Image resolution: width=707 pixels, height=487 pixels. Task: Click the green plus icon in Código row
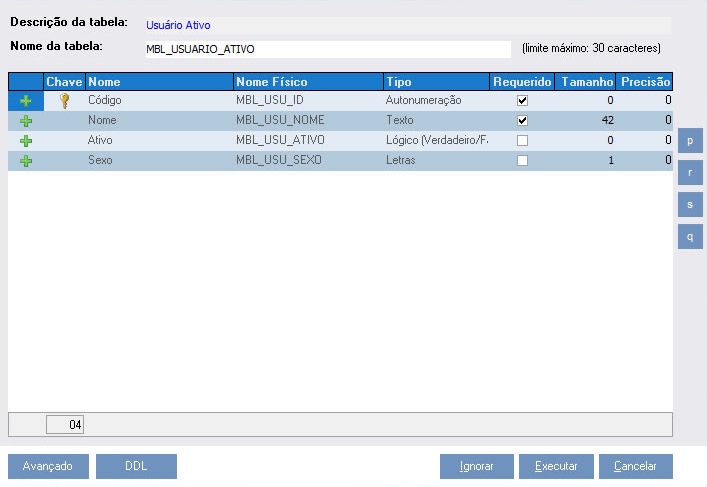[26, 101]
